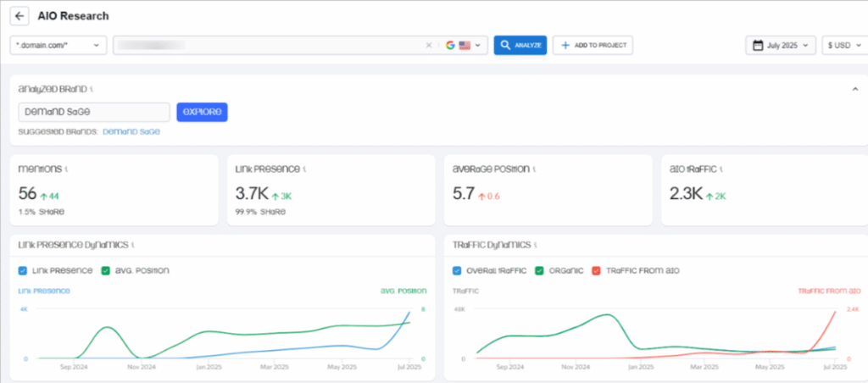Click the US flag icon

point(465,46)
